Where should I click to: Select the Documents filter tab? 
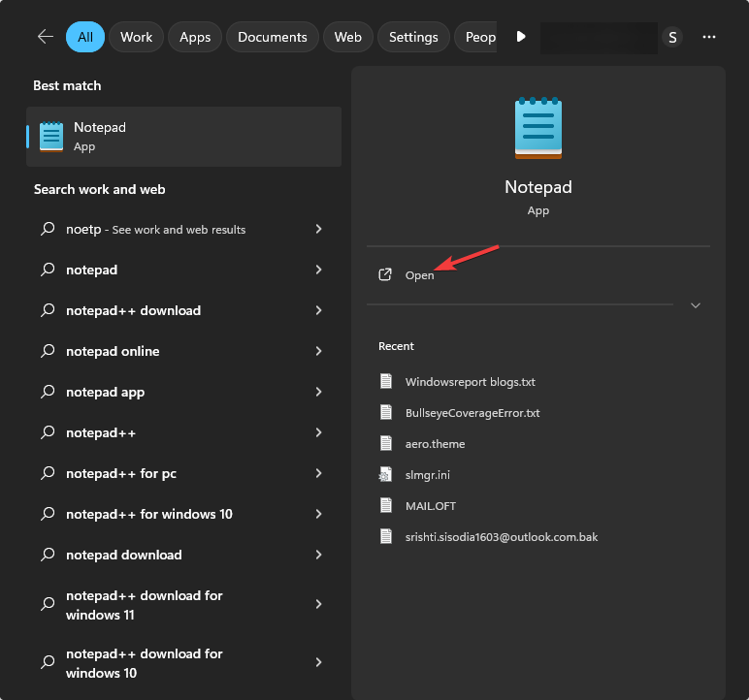click(272, 37)
